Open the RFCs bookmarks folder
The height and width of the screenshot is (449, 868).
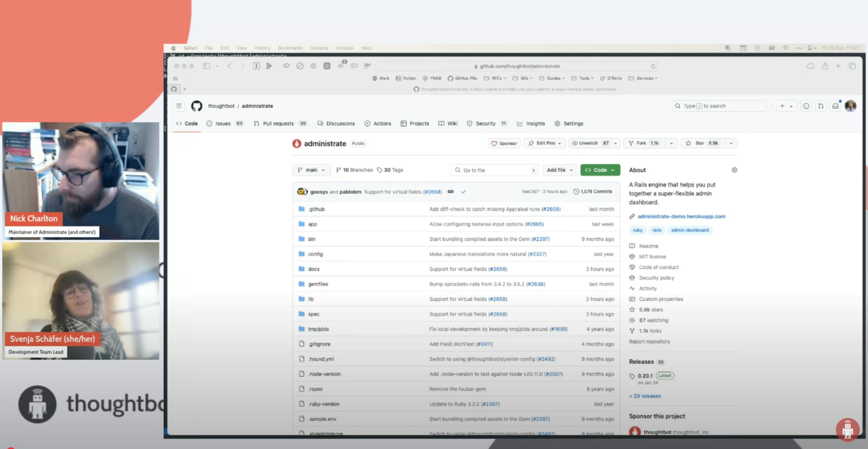495,78
